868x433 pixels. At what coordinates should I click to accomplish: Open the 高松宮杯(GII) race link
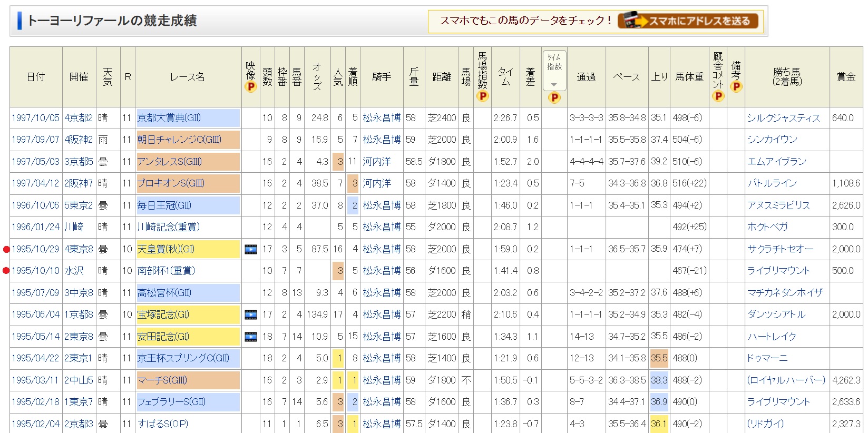tap(164, 293)
